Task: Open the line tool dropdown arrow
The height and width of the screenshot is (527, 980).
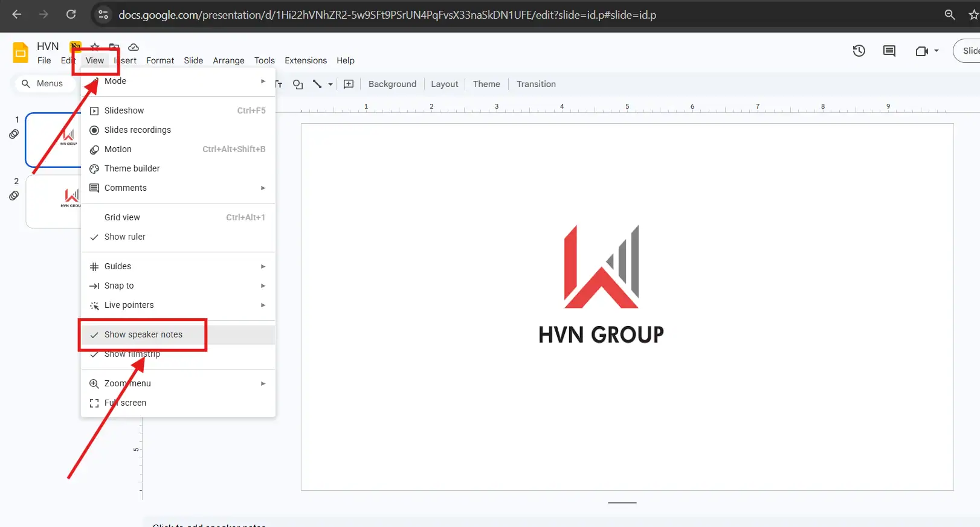Action: [330, 85]
